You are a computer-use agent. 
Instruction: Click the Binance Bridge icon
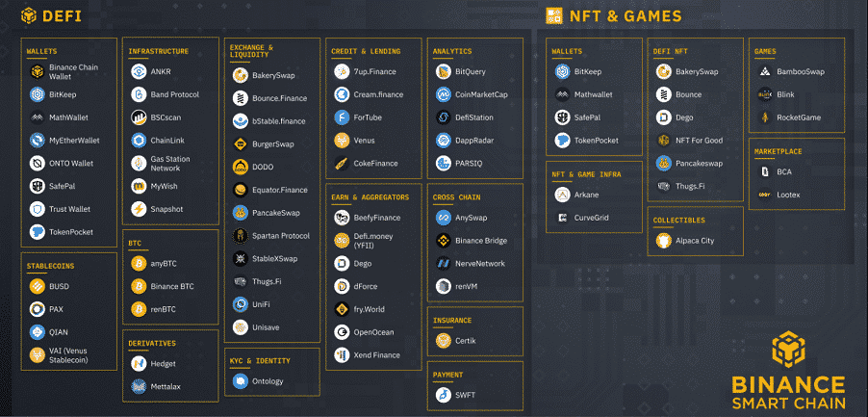pos(443,240)
